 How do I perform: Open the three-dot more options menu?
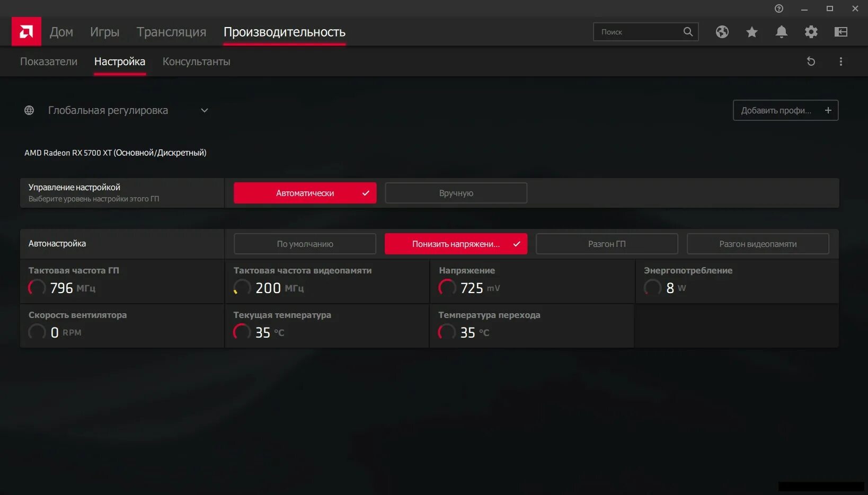840,61
